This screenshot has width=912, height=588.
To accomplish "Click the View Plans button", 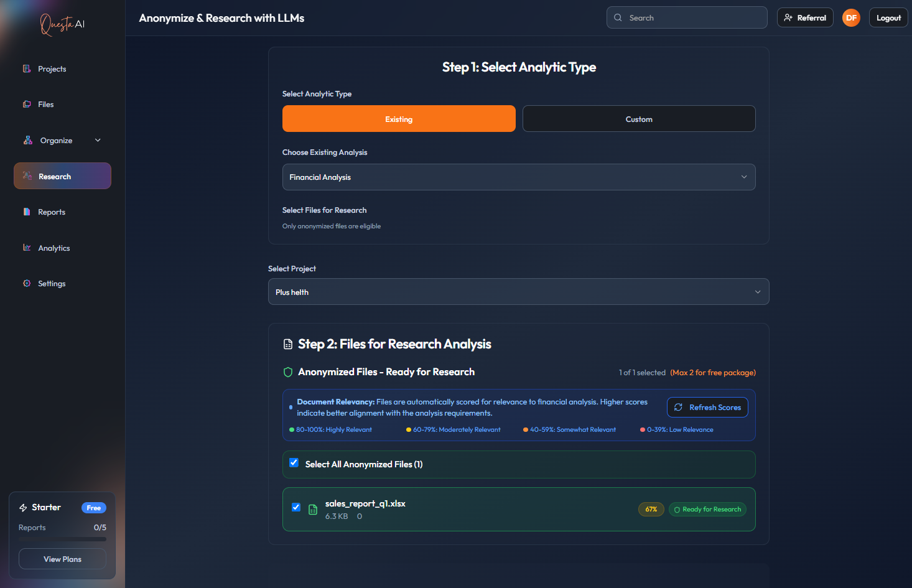I will [x=62, y=559].
